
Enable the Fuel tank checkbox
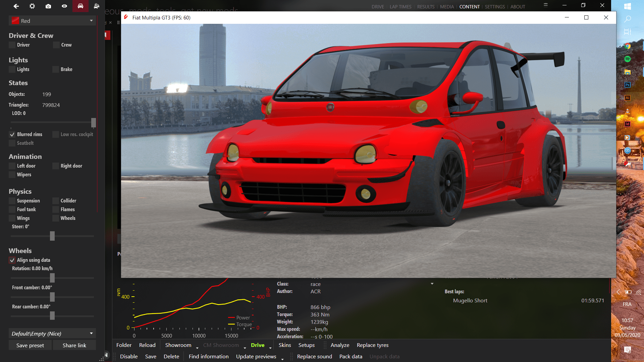tap(12, 209)
